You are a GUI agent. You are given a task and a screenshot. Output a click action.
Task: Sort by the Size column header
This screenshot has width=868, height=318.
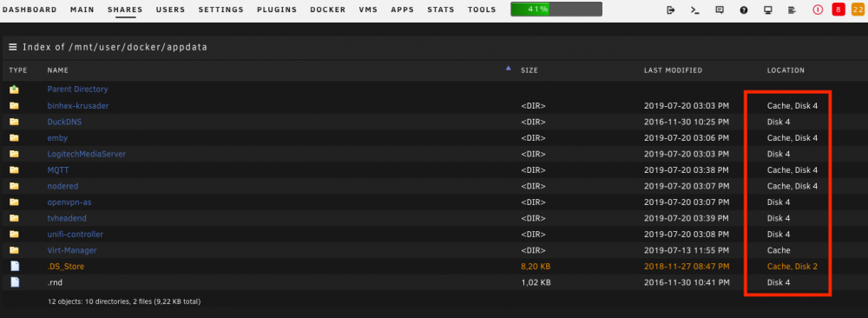pyautogui.click(x=529, y=70)
